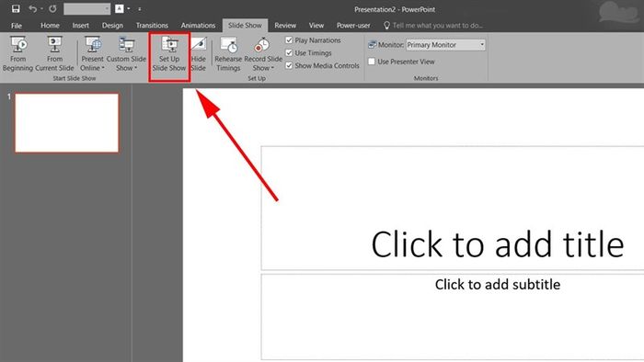
Task: Disable Show Media Controls checkbox
Action: coord(289,65)
